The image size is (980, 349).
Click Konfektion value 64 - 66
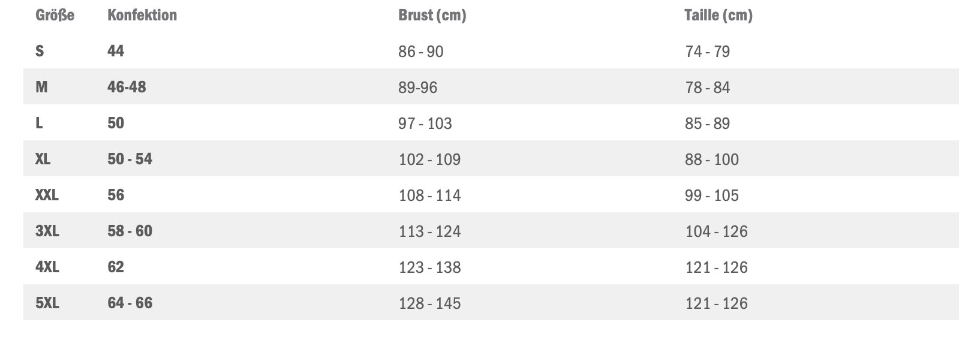pyautogui.click(x=130, y=303)
